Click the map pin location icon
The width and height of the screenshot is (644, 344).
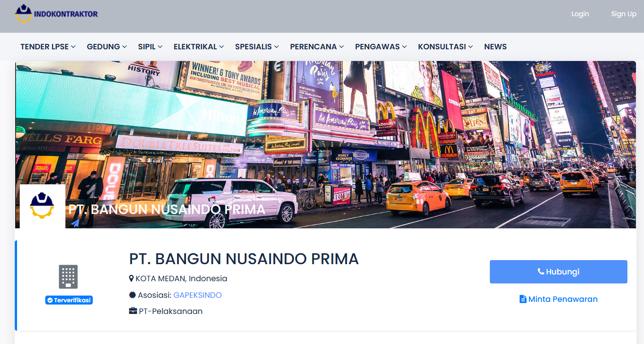tap(131, 279)
